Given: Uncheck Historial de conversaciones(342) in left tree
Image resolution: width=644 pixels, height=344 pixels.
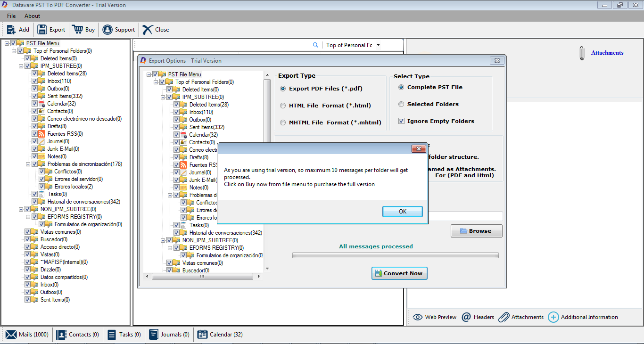Looking at the screenshot, I should tap(34, 202).
